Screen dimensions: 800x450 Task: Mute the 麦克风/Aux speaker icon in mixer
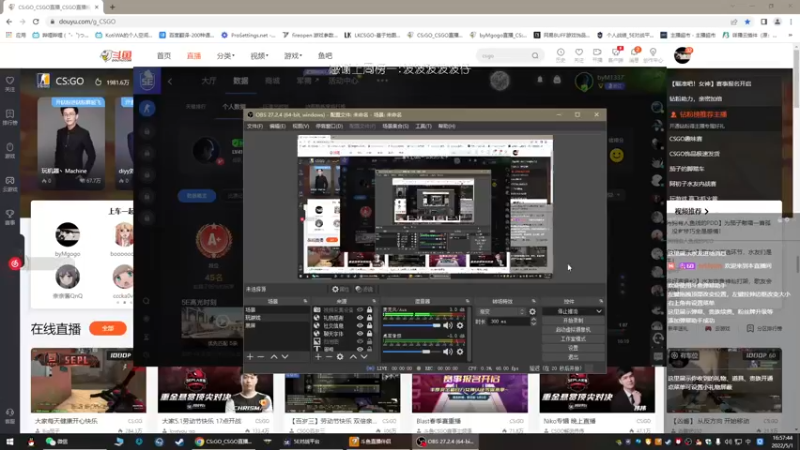pos(447,326)
